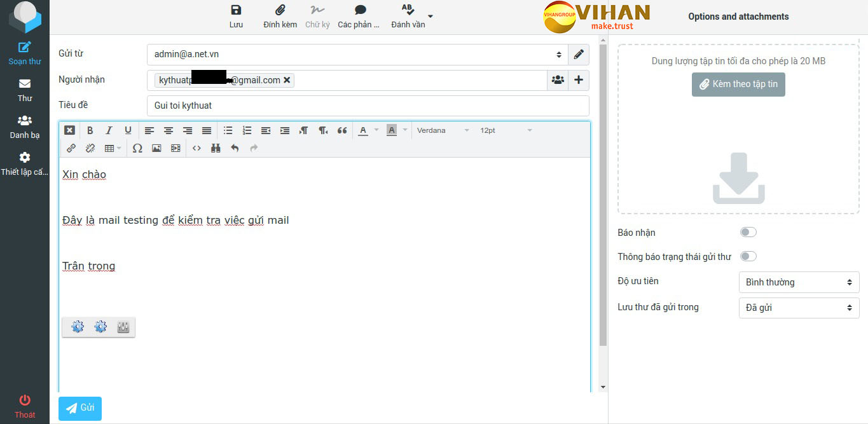
Task: Click the Lưu save icon
Action: [x=236, y=10]
